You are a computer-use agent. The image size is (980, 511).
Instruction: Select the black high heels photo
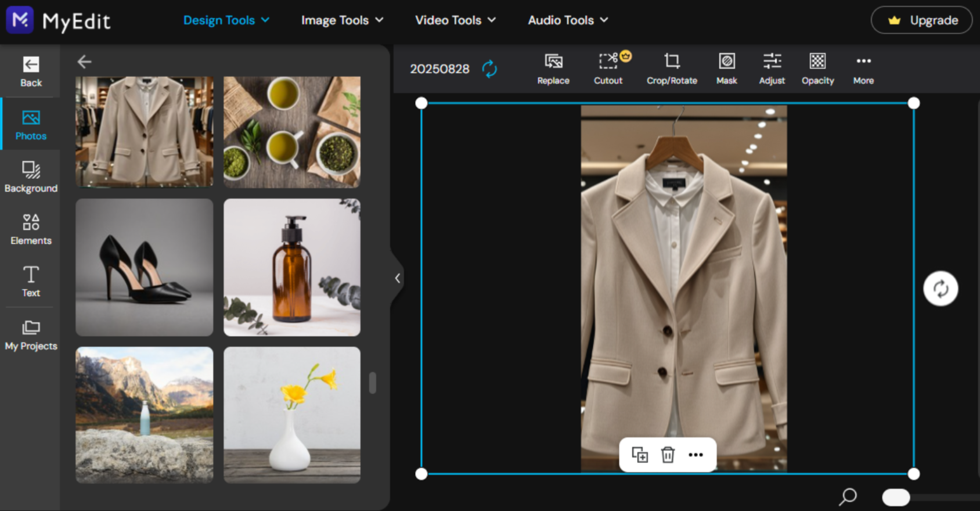[x=144, y=267]
